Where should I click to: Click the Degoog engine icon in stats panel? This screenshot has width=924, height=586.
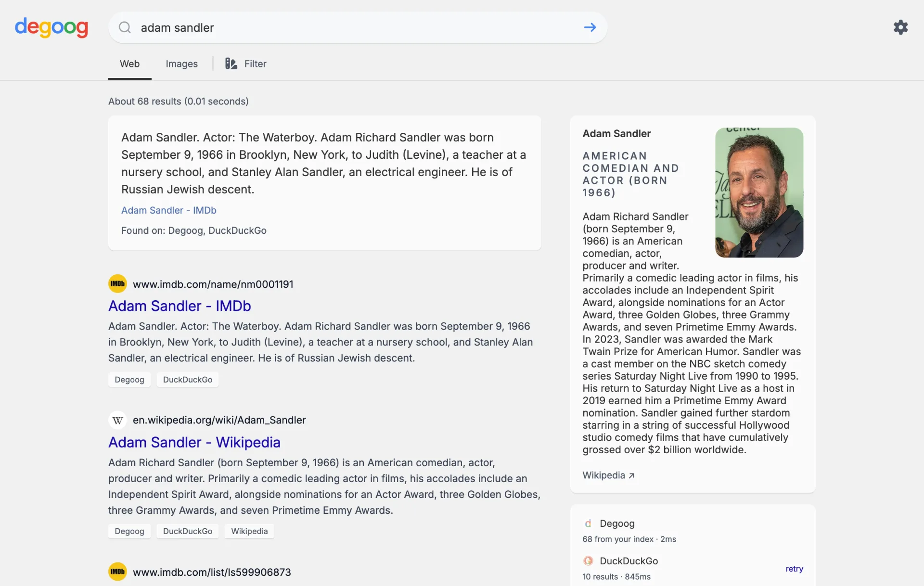(x=588, y=523)
